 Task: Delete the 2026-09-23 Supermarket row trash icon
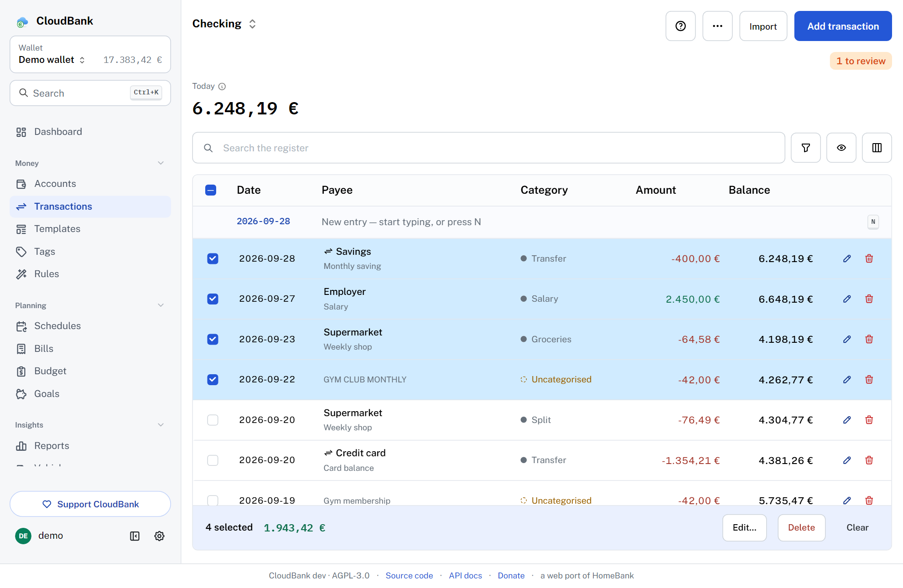[869, 339]
